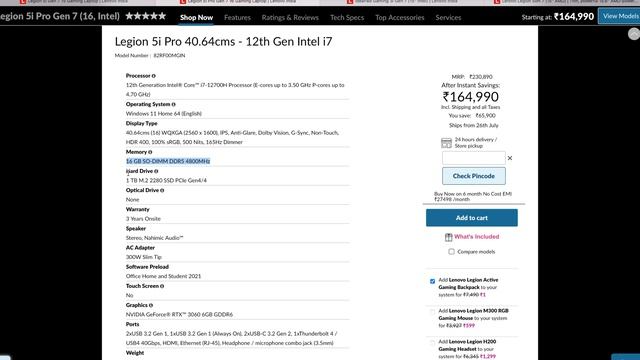Screen dimensions: 640x360
Task: Click the Check Pincode button
Action: pos(473,176)
